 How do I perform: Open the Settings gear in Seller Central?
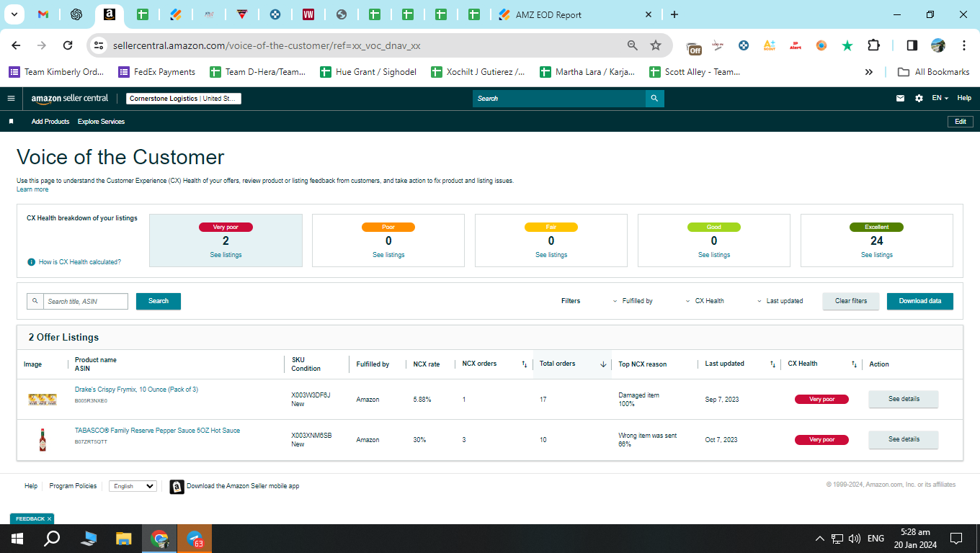(x=919, y=99)
